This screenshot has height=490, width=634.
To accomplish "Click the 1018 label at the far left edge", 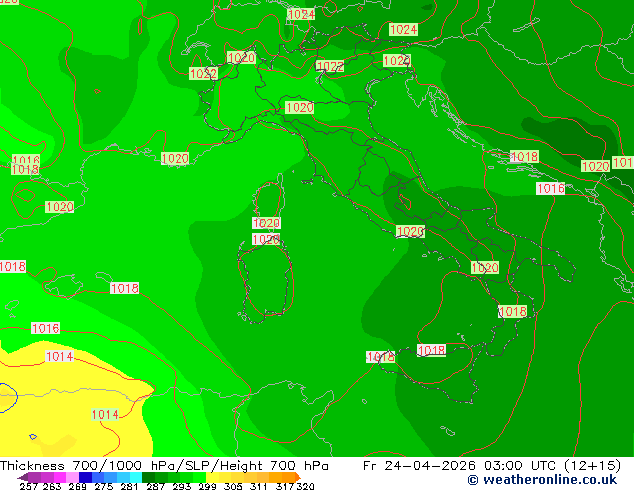I will click(13, 267).
